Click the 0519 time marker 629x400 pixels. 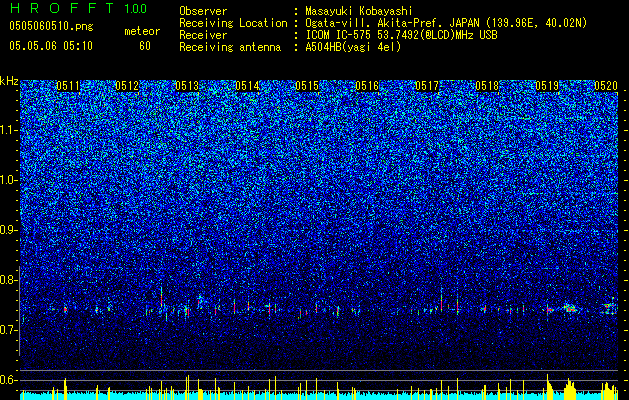[x=547, y=86]
